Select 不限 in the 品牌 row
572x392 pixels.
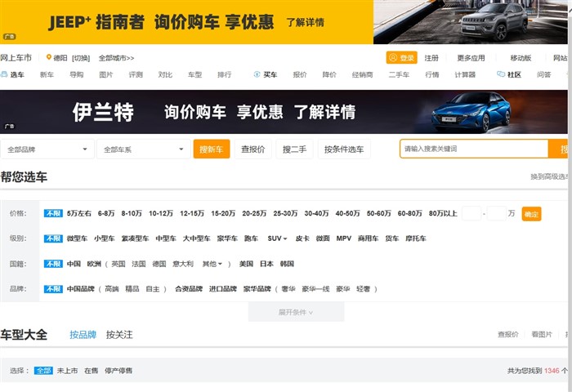53,289
